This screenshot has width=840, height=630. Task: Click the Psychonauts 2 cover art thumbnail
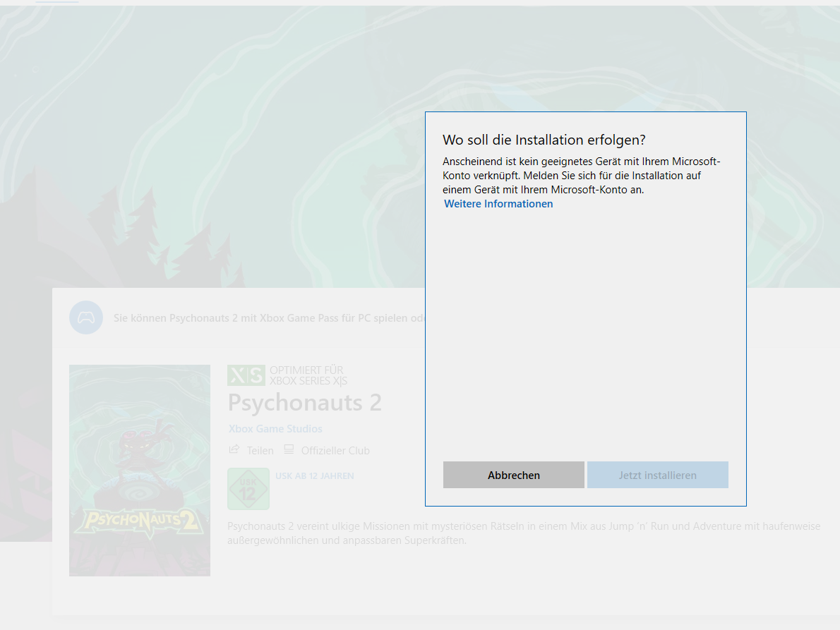[140, 471]
